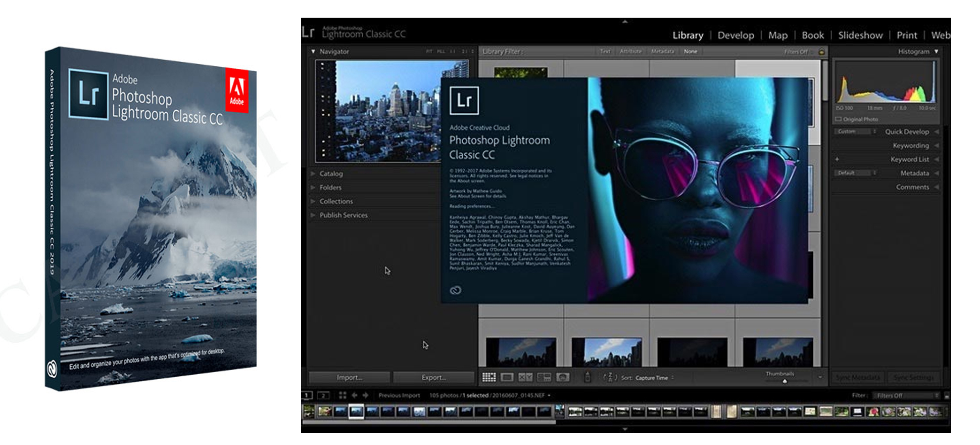This screenshot has width=980, height=445.
Task: Select Survey view icon
Action: click(544, 377)
